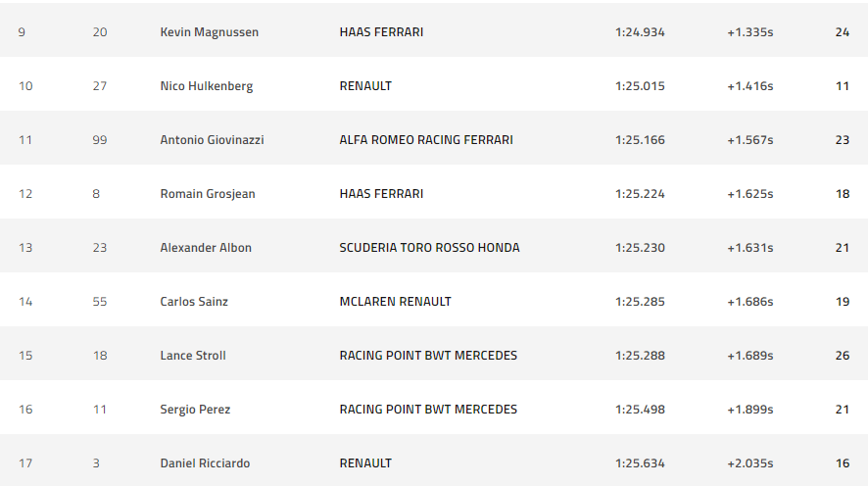Open Antonio Giovinazzi's driver entry
Viewport: 868px width, 486px height.
212,140
